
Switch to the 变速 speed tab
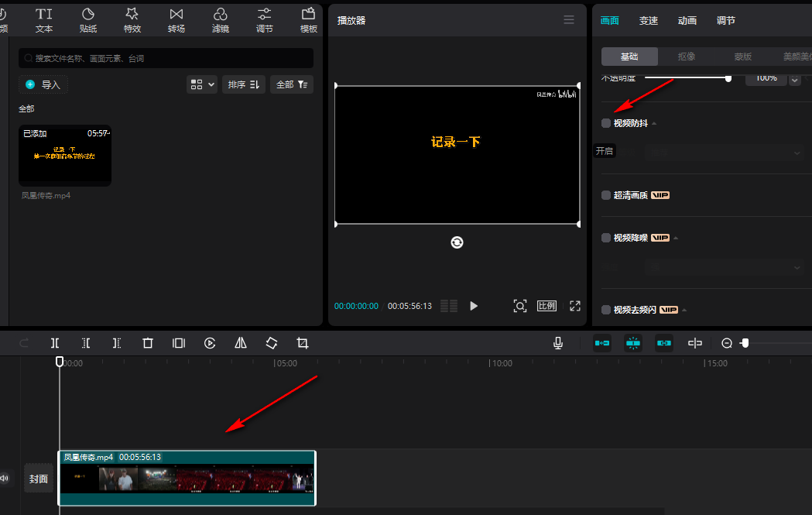[x=649, y=21]
